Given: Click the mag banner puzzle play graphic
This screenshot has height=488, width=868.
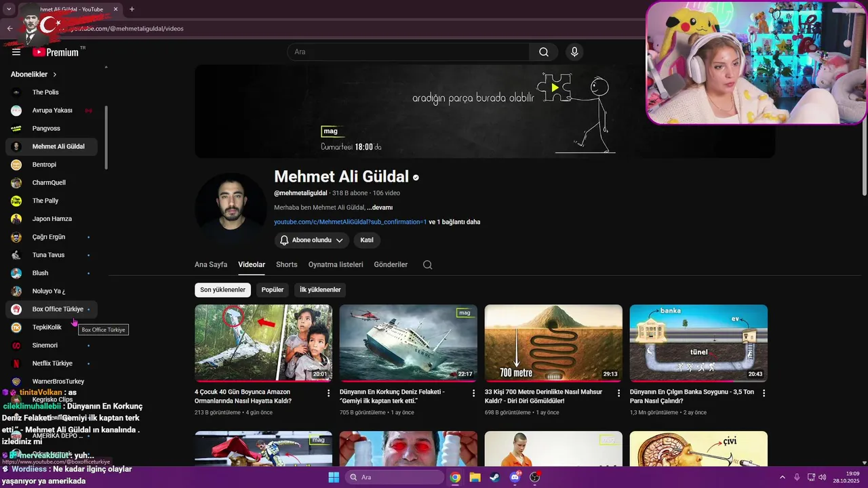Looking at the screenshot, I should tap(554, 87).
